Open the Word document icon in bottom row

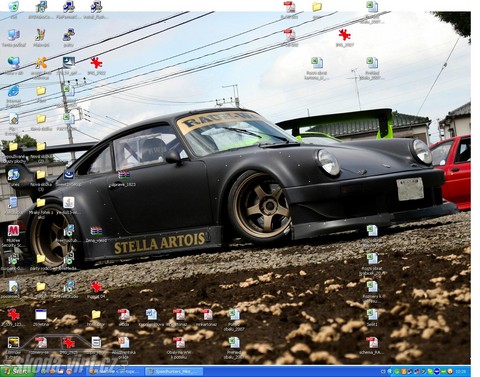click(151, 315)
